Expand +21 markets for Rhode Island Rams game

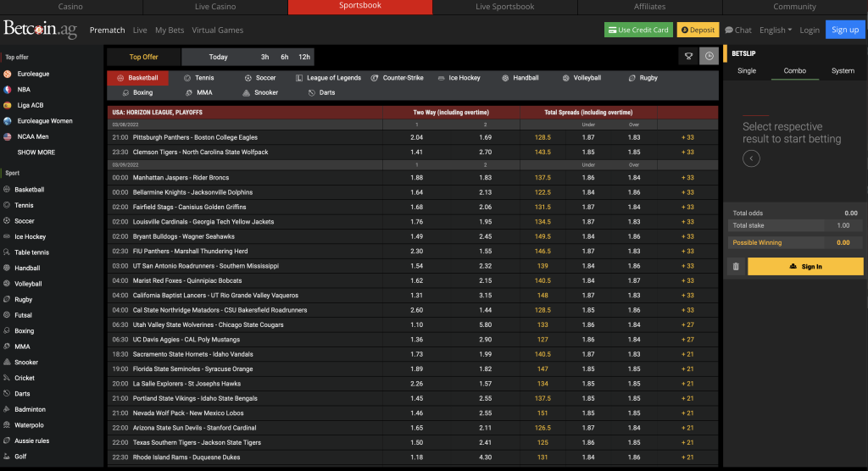pyautogui.click(x=687, y=457)
